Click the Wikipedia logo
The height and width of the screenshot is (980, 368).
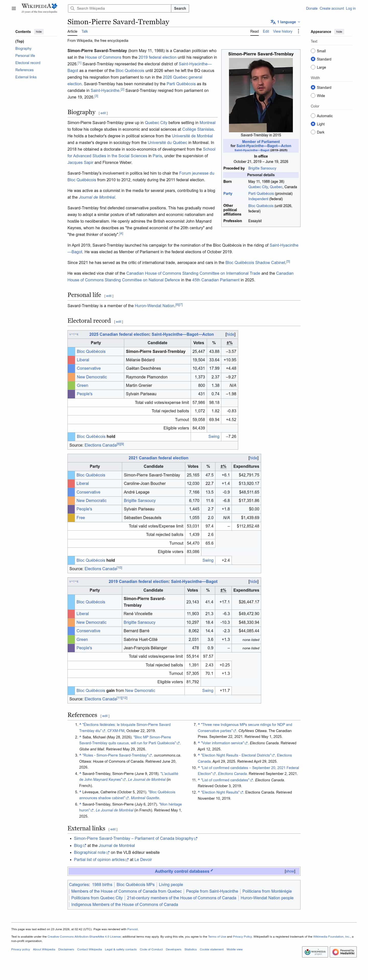pyautogui.click(x=39, y=8)
